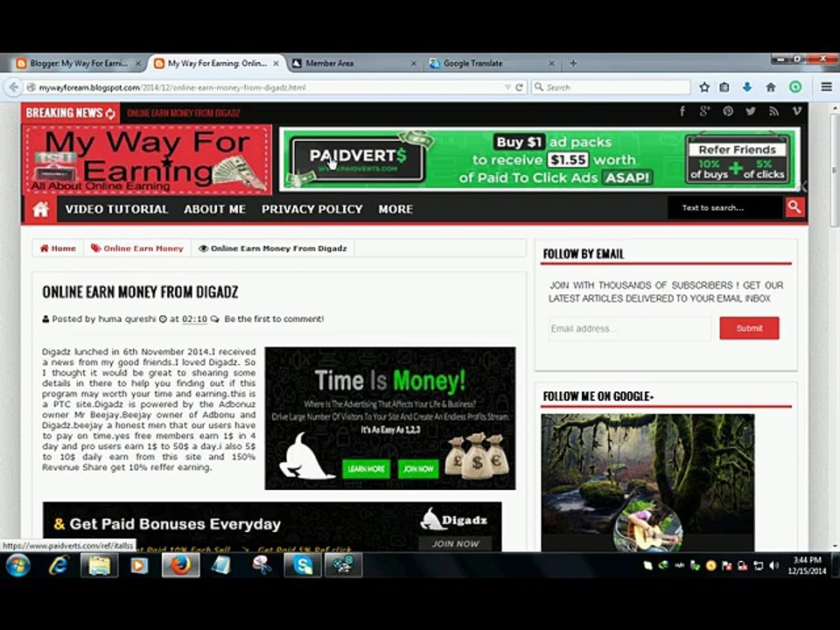Image resolution: width=840 pixels, height=630 pixels.
Task: Close the Member Area tab
Action: pos(413,63)
